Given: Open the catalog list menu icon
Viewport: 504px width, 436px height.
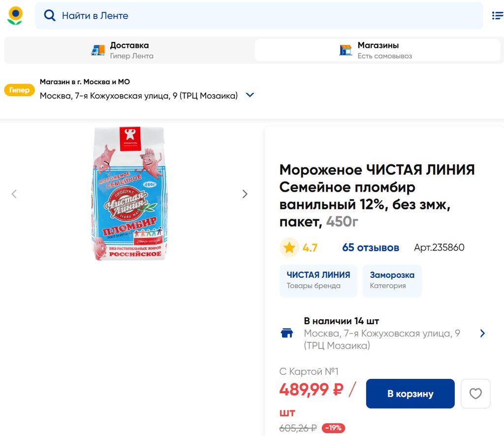Looking at the screenshot, I should point(497,16).
